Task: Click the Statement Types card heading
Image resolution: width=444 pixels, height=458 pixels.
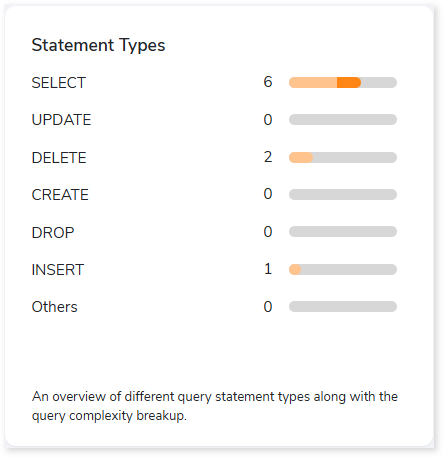Action: pos(98,45)
